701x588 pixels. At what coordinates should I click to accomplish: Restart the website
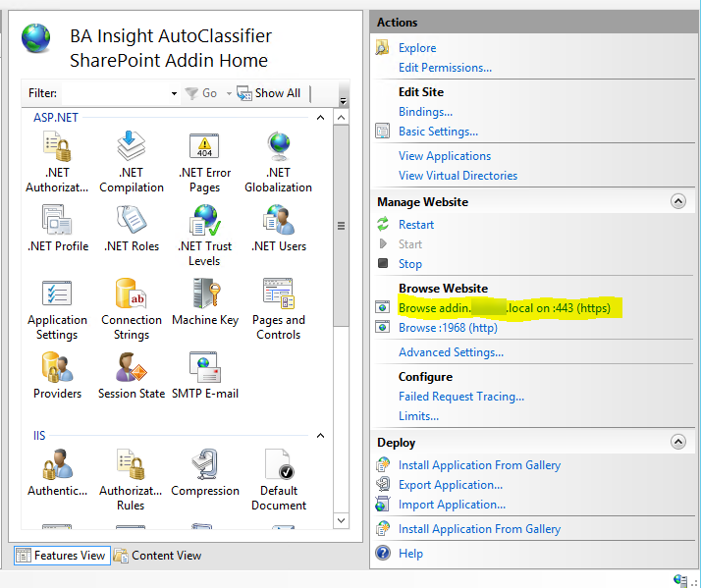(x=416, y=225)
